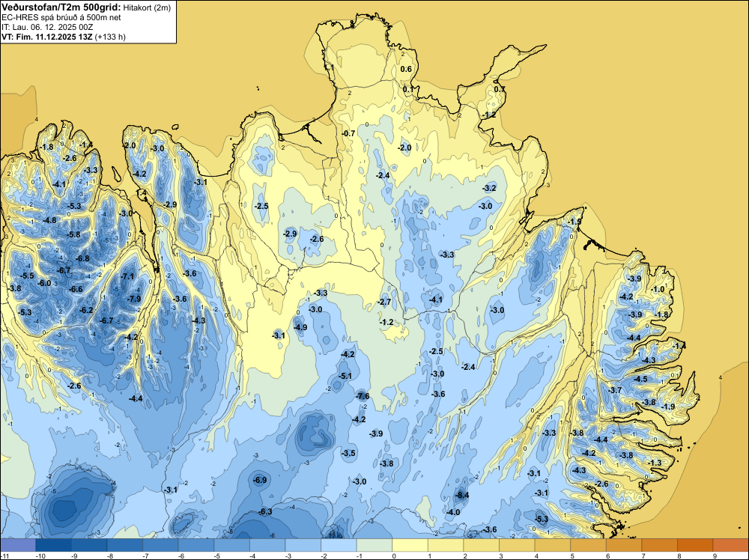Click the 0.1 temperature value
This screenshot has height=560, width=749.
[408, 89]
